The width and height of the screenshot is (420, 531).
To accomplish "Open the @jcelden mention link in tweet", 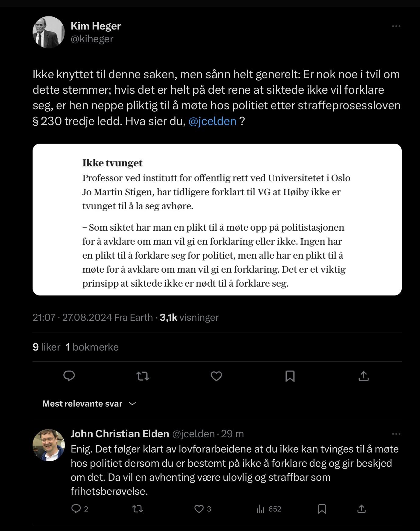I will (x=212, y=121).
